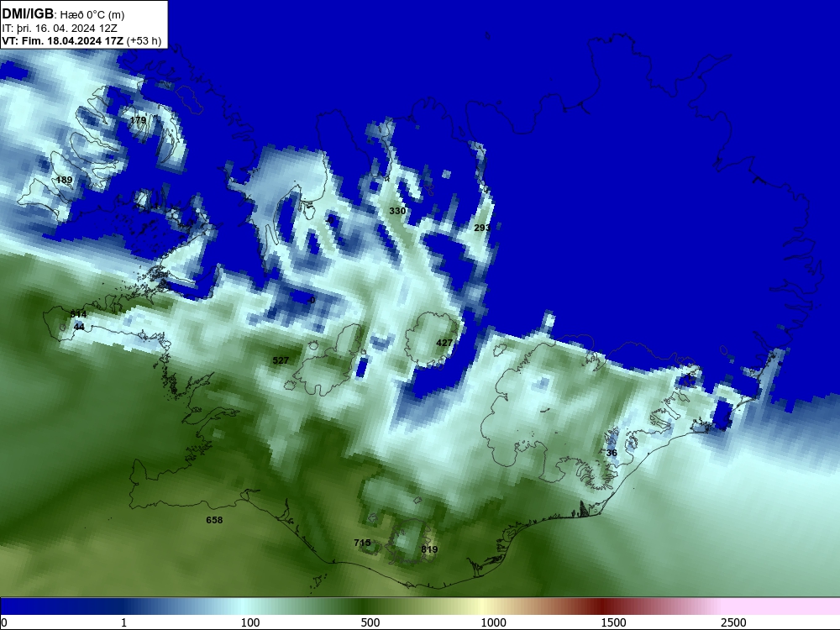This screenshot has width=840, height=630.
Task: Click the 658 value near the coast
Action: point(214,520)
